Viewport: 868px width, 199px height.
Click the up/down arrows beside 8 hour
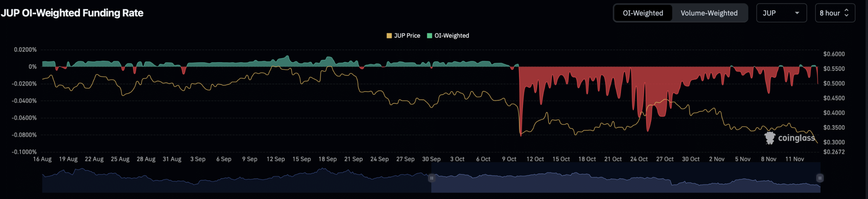tap(846, 13)
